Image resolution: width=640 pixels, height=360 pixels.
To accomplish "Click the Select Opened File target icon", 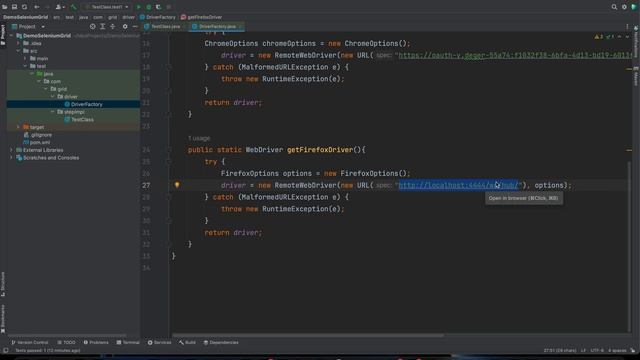I will 93,27.
